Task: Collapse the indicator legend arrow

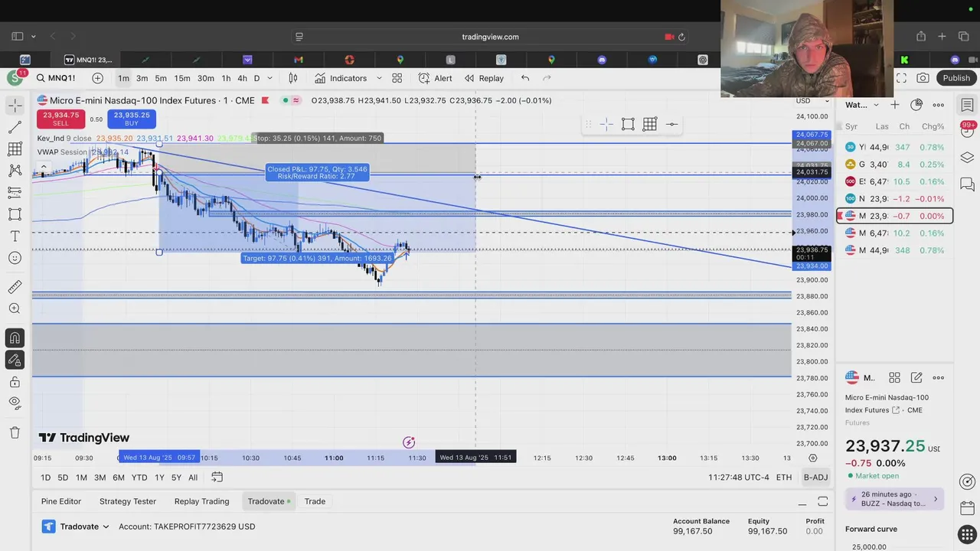Action: point(44,166)
